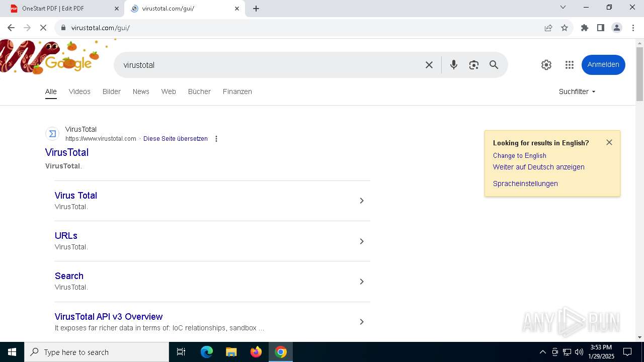Image resolution: width=644 pixels, height=362 pixels.
Task: Open Chrome three-dot menu
Action: [x=633, y=28]
